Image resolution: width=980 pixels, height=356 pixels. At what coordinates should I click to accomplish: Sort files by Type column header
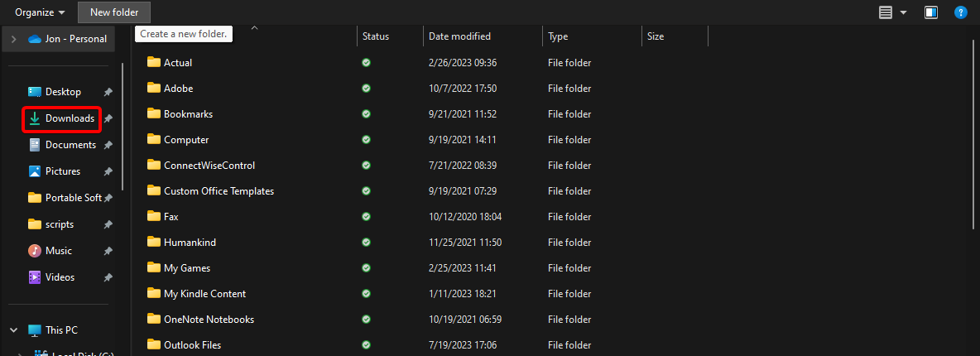(x=559, y=36)
